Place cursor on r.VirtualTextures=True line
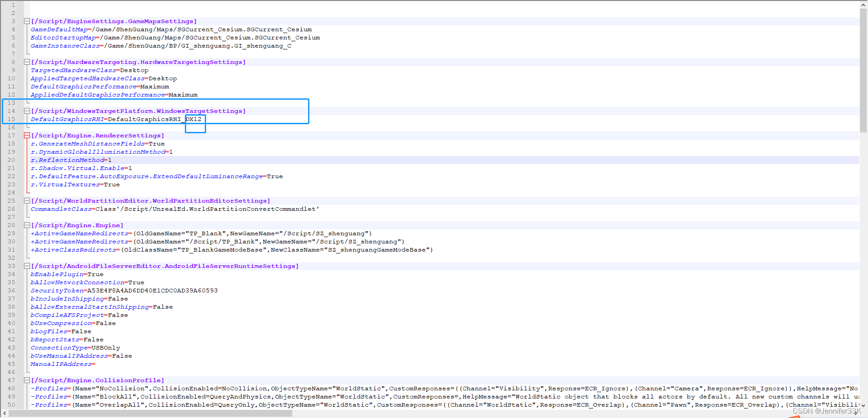868x418 pixels. [75, 184]
